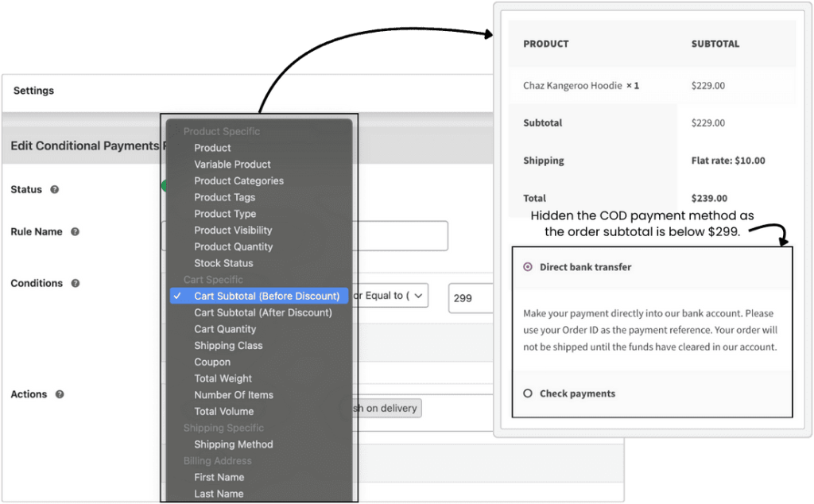This screenshot has height=504, width=814.
Task: Click the Rule Name help icon
Action: pos(76,231)
